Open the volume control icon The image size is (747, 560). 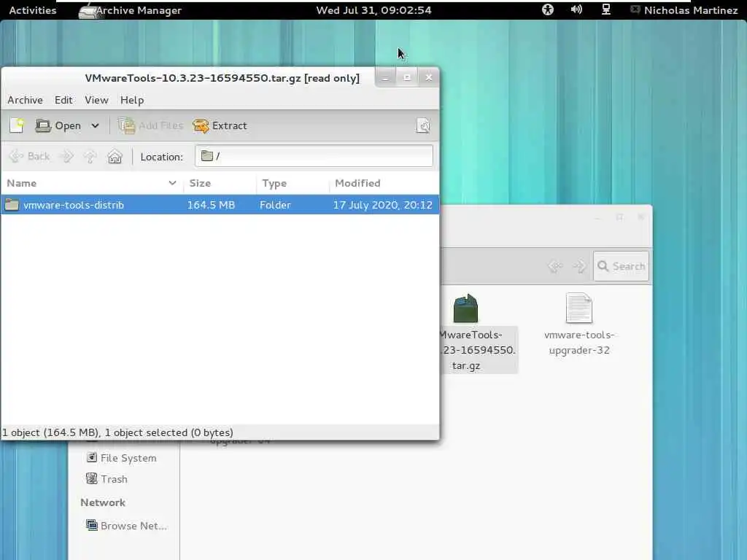[576, 9]
